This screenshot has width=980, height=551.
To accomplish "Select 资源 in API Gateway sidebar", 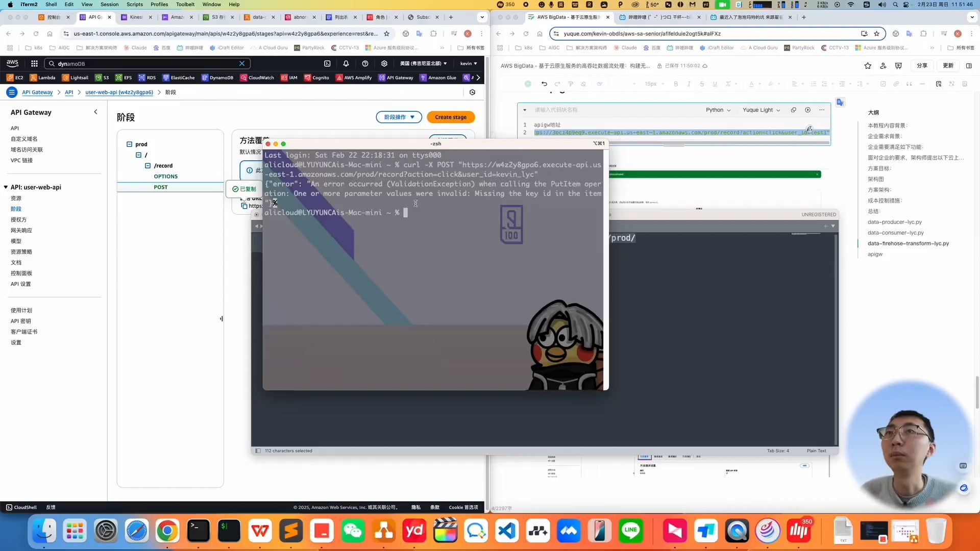I will click(16, 198).
